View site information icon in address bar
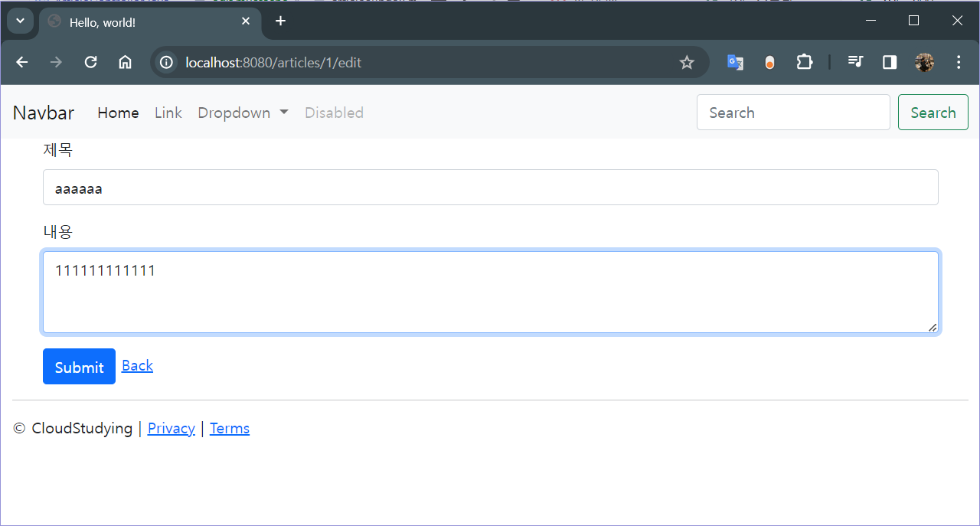The image size is (980, 526). click(x=166, y=63)
